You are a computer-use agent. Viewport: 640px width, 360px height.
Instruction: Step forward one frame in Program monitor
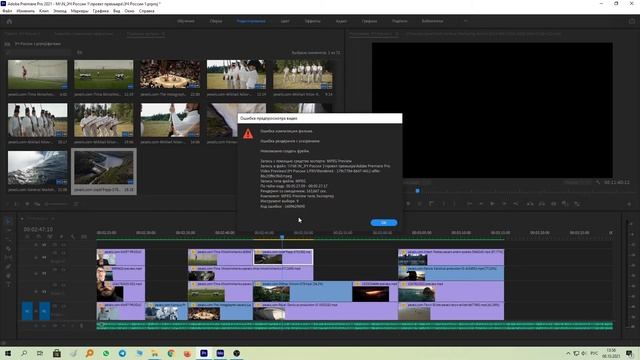(x=504, y=204)
